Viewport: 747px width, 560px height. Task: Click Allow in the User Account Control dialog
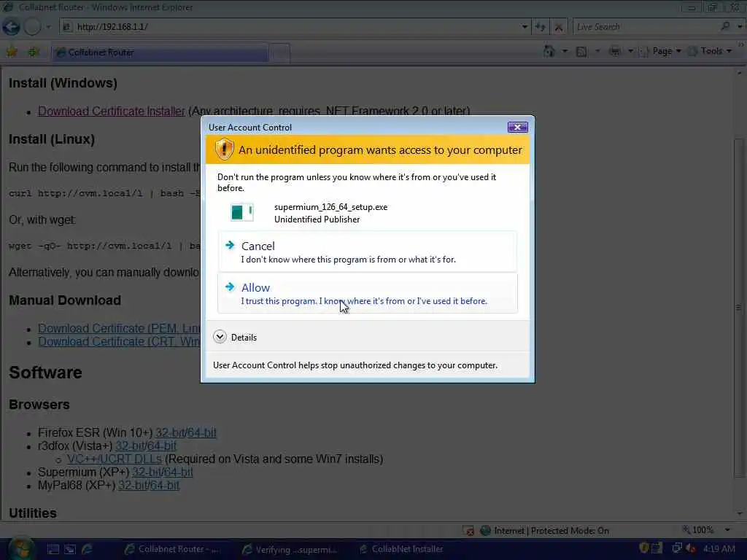pos(368,293)
